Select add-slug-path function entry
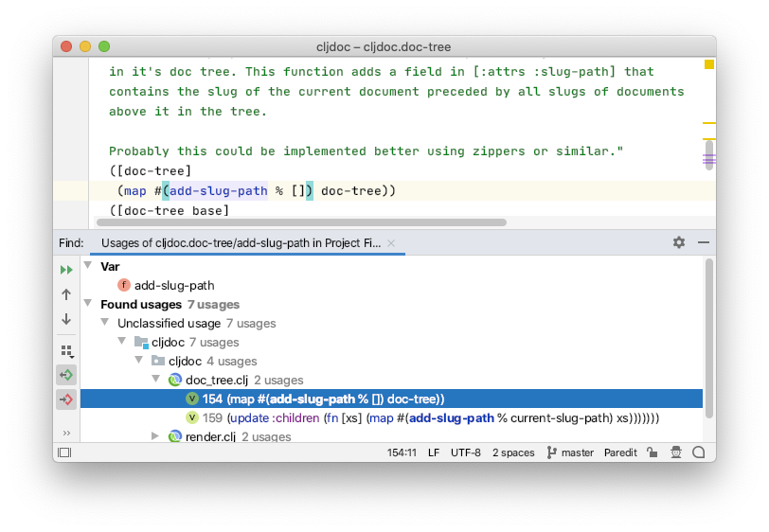 (174, 285)
